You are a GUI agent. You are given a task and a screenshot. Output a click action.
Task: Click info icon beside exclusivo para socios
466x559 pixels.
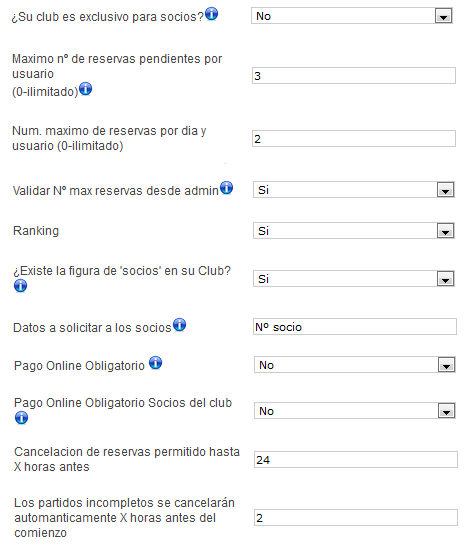coord(211,14)
